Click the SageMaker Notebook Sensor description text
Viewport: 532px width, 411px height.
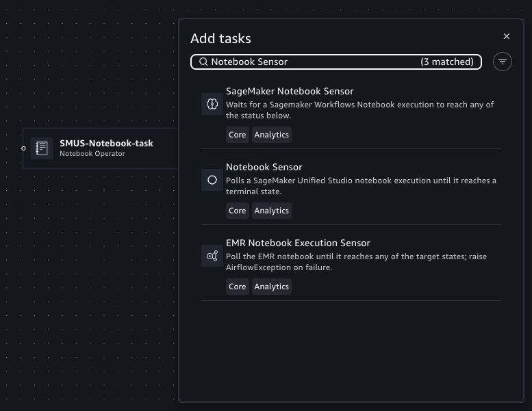[359, 110]
